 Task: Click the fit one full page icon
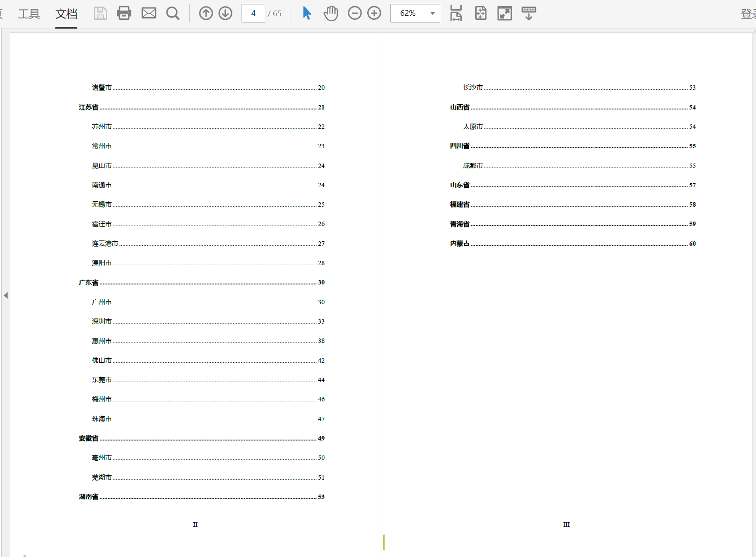pos(481,13)
